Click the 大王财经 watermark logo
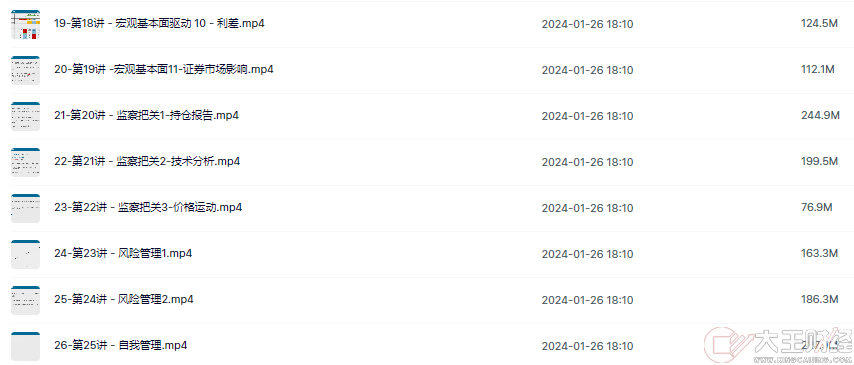 [x=777, y=346]
